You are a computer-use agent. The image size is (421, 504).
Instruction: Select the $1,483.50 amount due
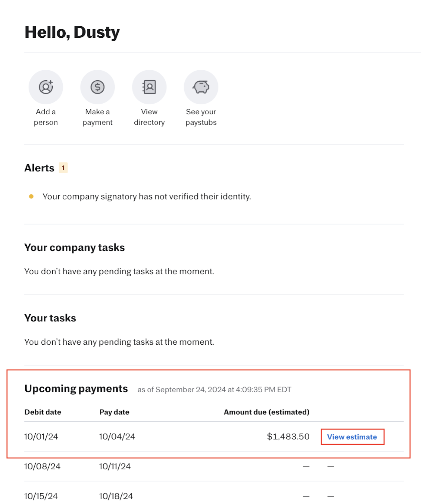point(288,437)
